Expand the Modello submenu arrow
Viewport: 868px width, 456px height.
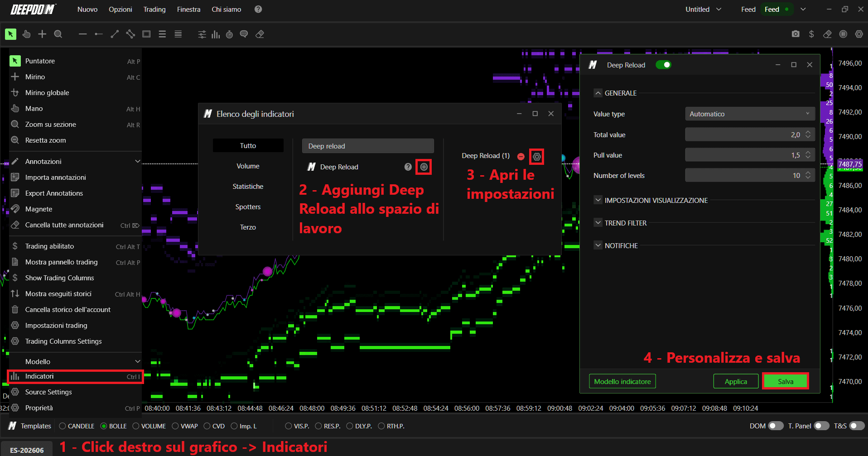[x=138, y=361]
